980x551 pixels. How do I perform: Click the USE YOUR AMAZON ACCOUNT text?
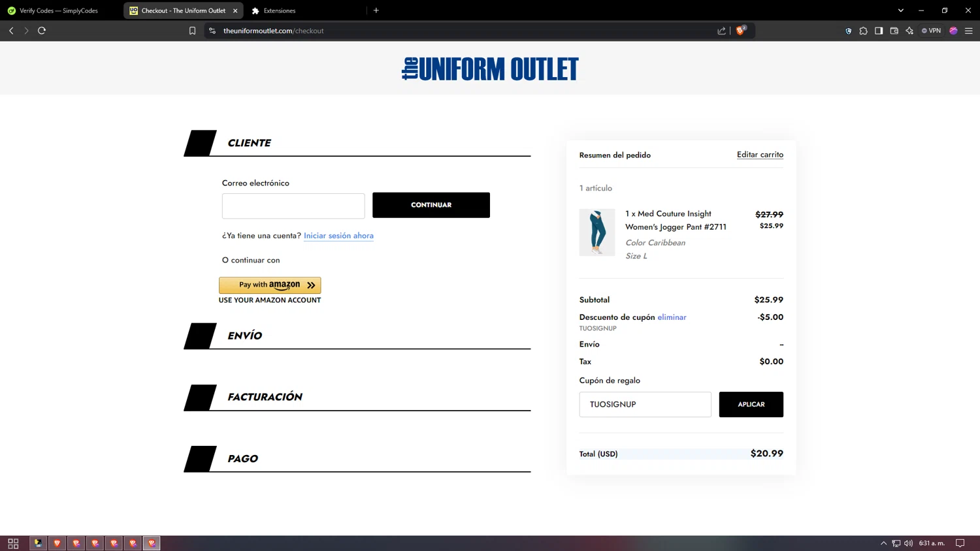[x=270, y=300]
